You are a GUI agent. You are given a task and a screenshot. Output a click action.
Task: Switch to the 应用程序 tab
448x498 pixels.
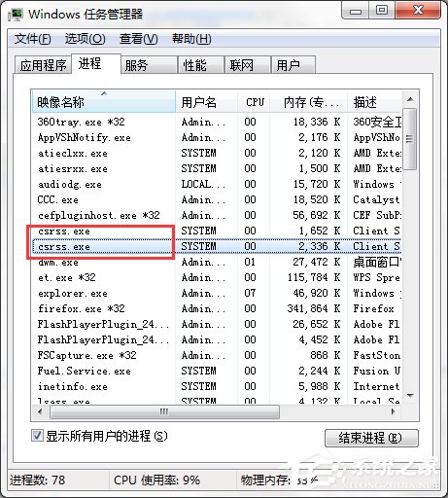[x=43, y=65]
